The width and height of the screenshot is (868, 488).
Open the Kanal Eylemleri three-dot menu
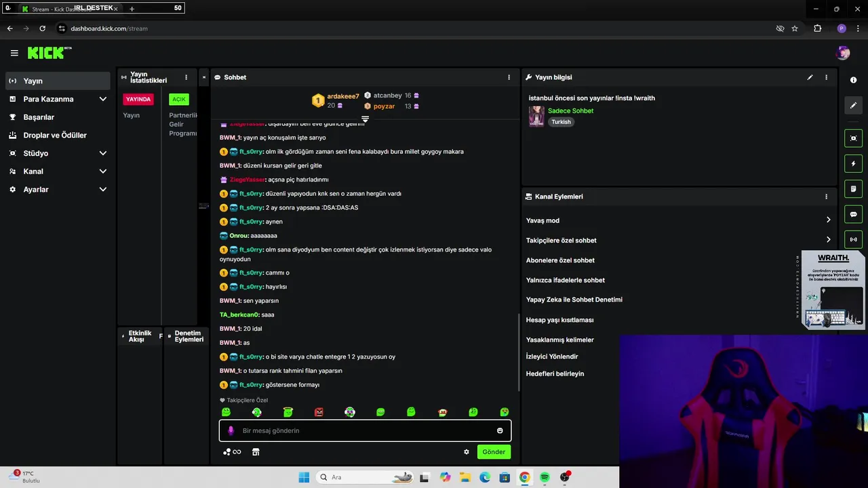pos(826,197)
